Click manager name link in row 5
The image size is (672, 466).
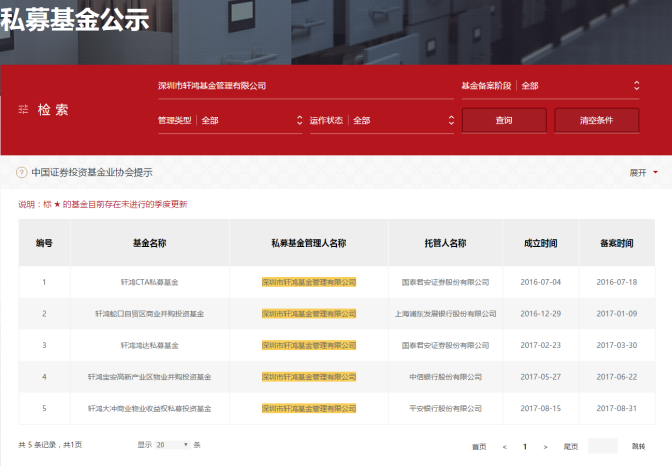(x=309, y=408)
